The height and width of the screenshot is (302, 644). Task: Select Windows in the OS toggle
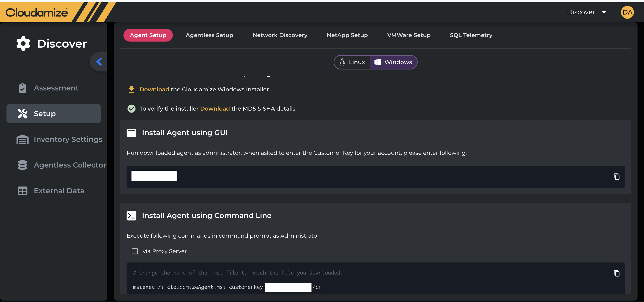pos(393,62)
